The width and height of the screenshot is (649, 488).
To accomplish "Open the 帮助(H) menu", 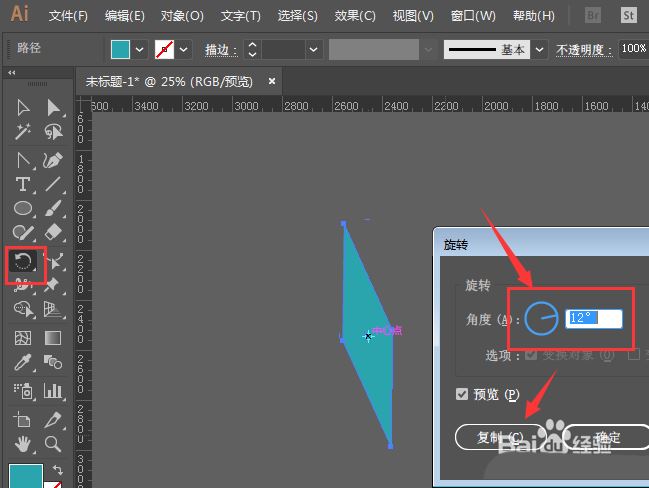I will pyautogui.click(x=534, y=16).
